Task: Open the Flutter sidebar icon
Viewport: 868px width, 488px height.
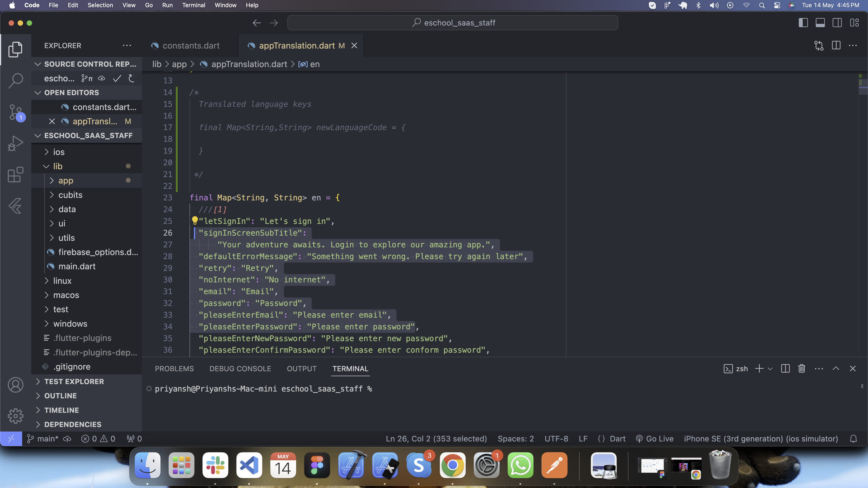Action: 16,205
